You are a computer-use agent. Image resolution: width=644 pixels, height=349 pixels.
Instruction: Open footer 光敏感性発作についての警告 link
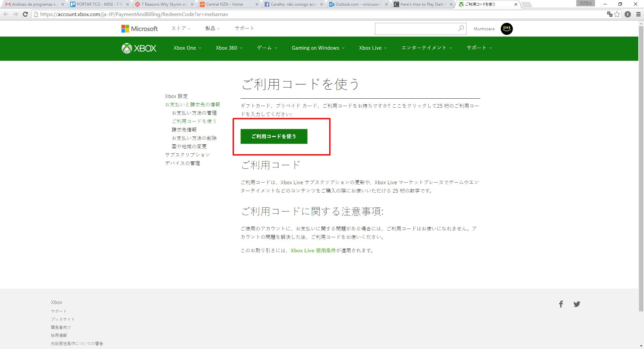(x=77, y=343)
